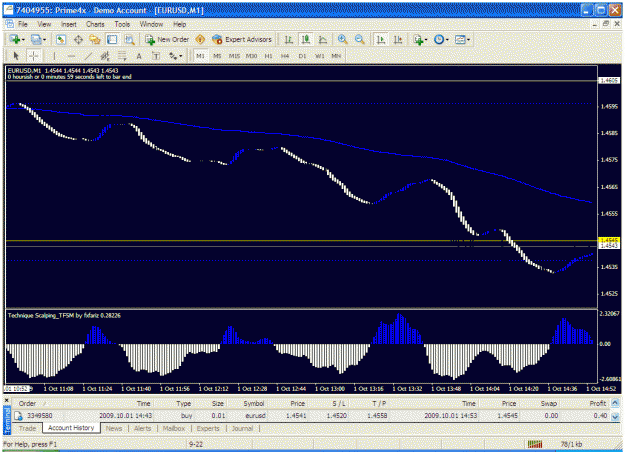
Task: Expand the periodicity clock dropdown
Action: click(448, 39)
